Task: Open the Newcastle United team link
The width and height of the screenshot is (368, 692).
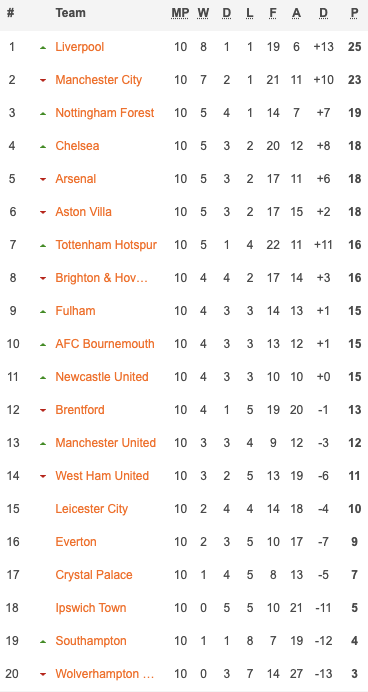Action: pyautogui.click(x=102, y=376)
